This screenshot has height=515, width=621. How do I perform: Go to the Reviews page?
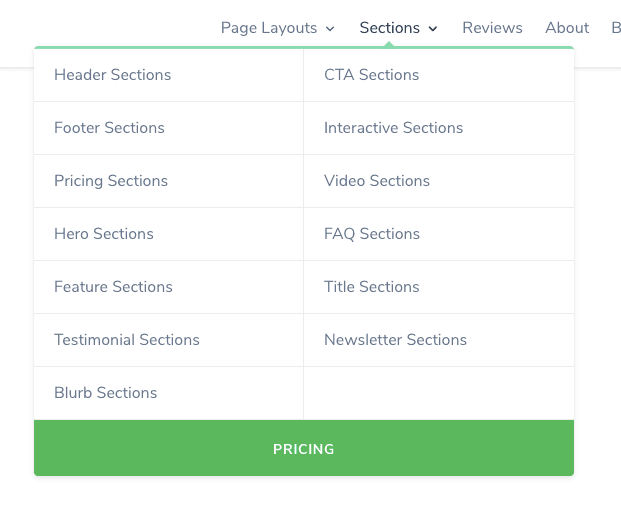(x=492, y=28)
